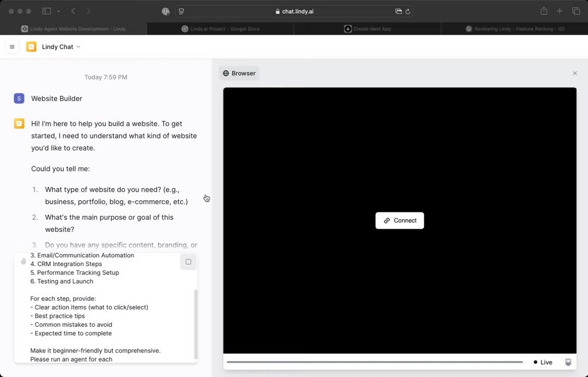Add a new Safari tab with plus

pos(560,11)
